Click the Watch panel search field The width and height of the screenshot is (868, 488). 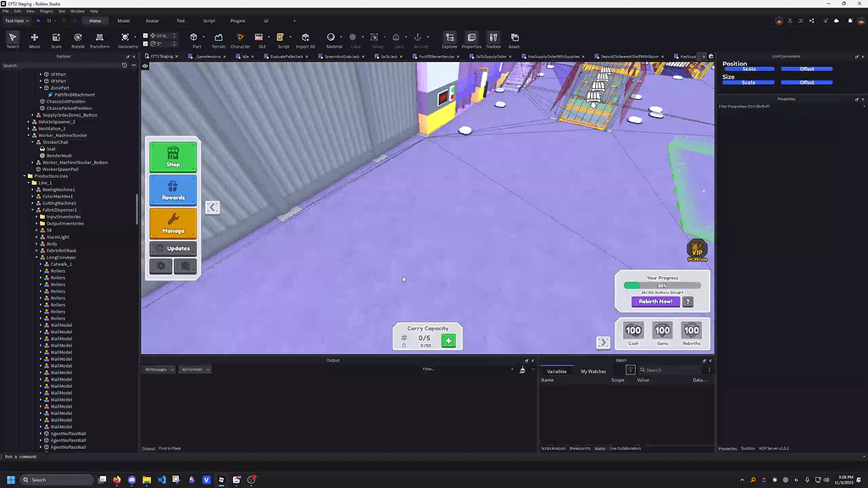click(x=670, y=370)
